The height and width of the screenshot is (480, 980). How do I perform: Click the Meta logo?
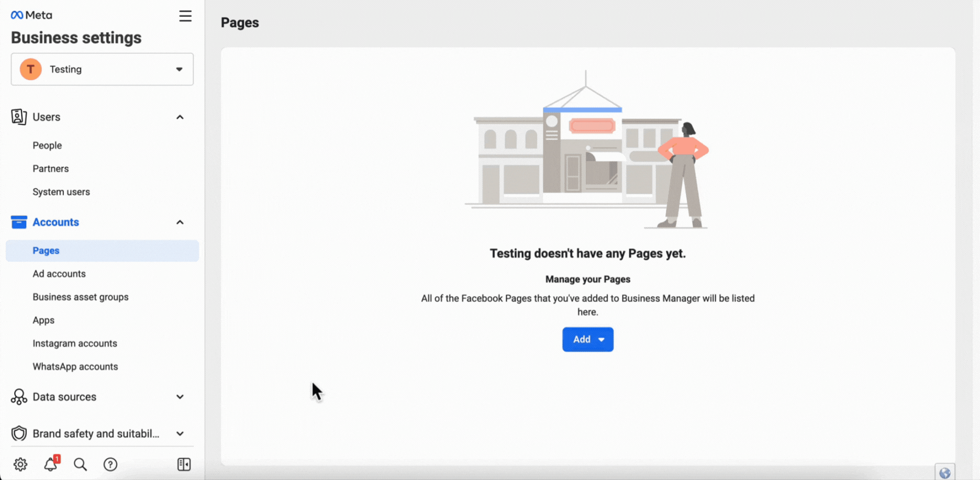(31, 15)
